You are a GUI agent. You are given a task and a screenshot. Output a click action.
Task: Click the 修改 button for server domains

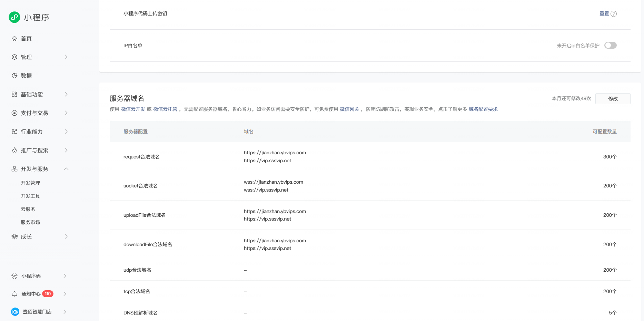click(613, 99)
